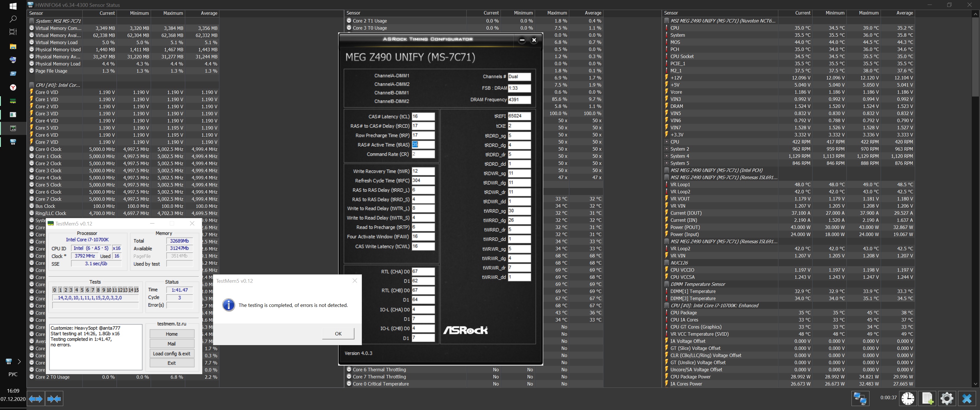Click HWiNFO reset clock icon
Viewport: 980px width, 410px height.
point(908,399)
